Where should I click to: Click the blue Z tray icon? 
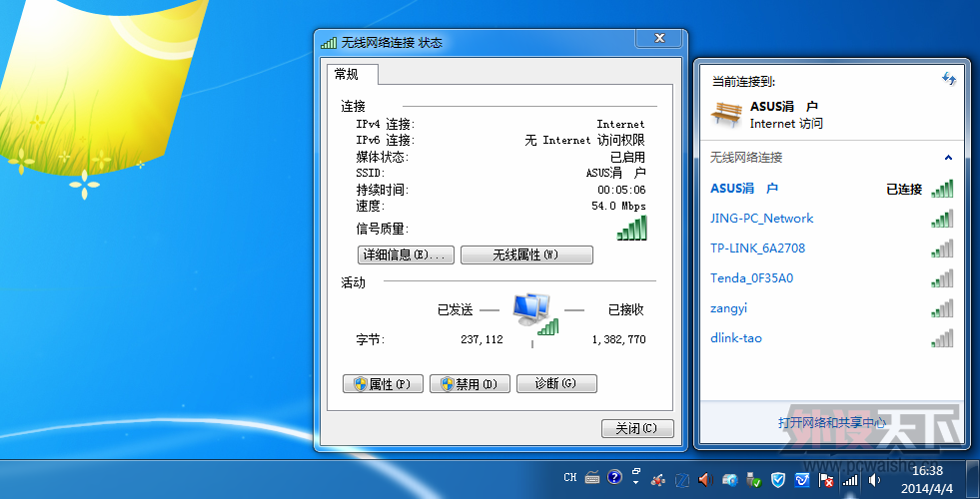(682, 480)
